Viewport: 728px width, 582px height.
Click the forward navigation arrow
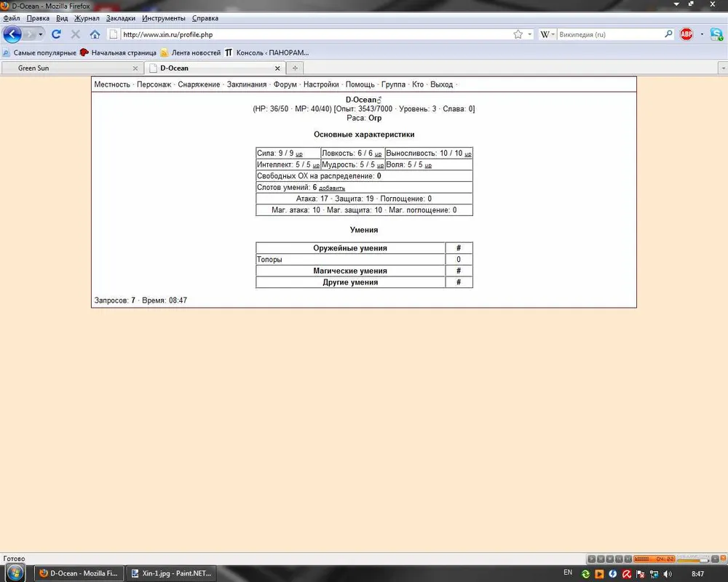tap(30, 34)
